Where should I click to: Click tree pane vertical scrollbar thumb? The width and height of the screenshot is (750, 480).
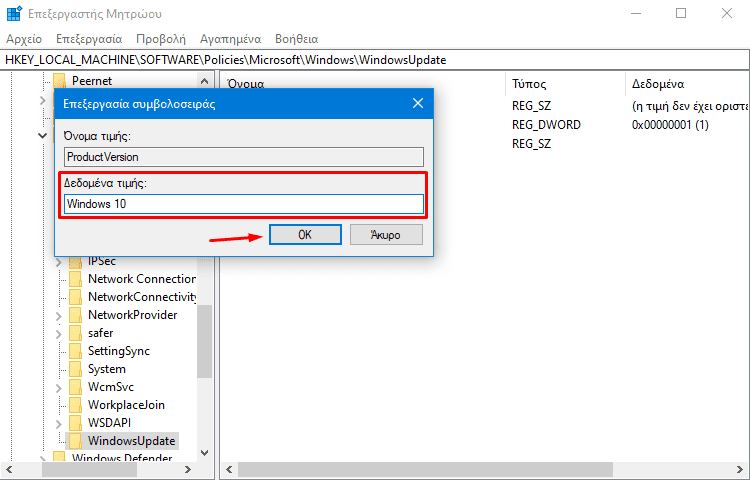pos(204,341)
